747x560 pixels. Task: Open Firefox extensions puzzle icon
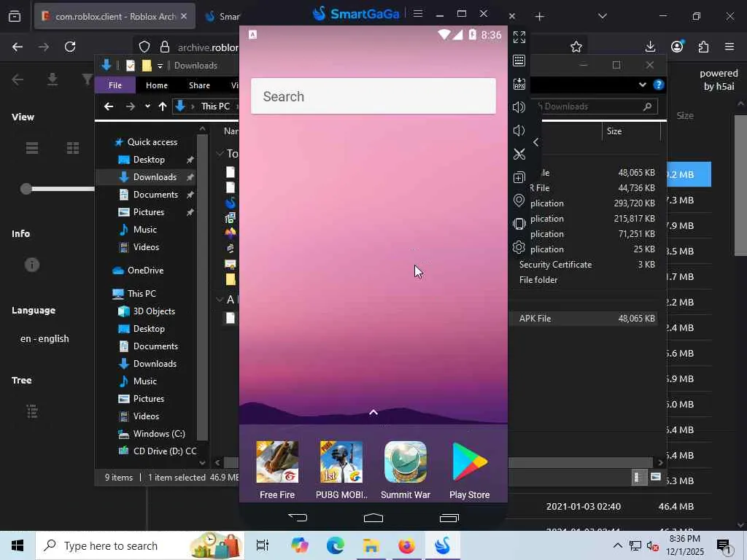(x=703, y=47)
